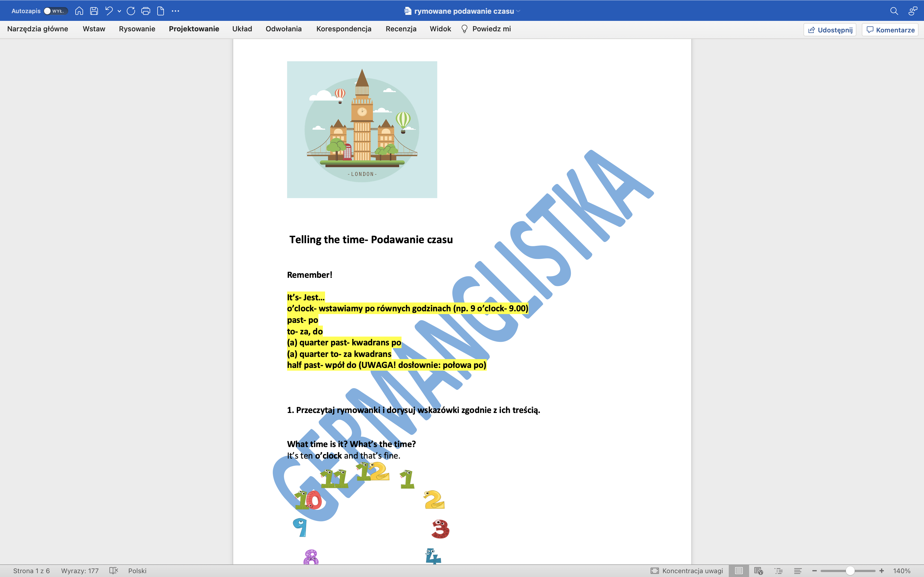This screenshot has height=577, width=924.
Task: Click the zoom slider handle
Action: tap(850, 570)
